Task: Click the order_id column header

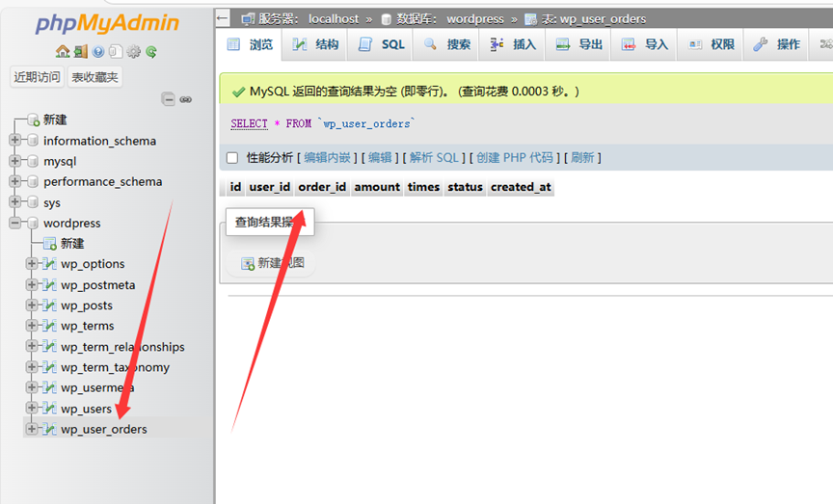Action: (x=322, y=187)
